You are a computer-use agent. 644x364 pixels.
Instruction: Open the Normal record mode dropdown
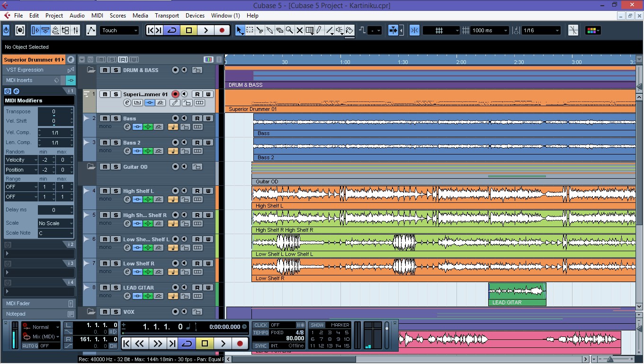pyautogui.click(x=41, y=327)
